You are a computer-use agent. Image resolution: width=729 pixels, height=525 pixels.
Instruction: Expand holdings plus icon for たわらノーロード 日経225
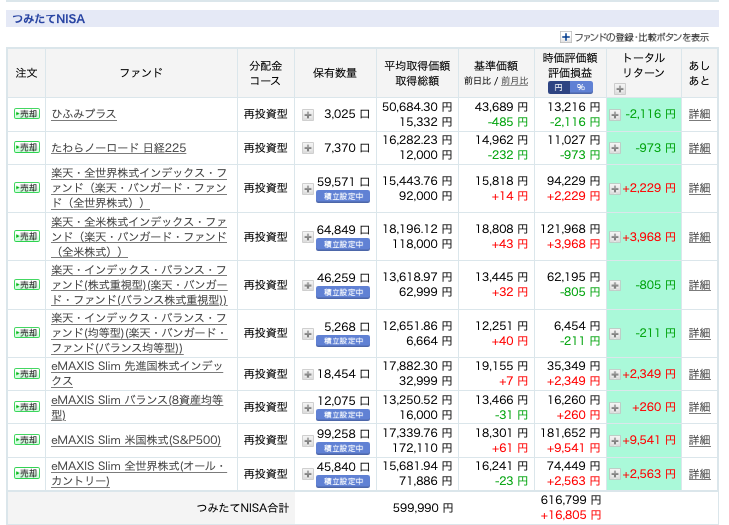[308, 148]
